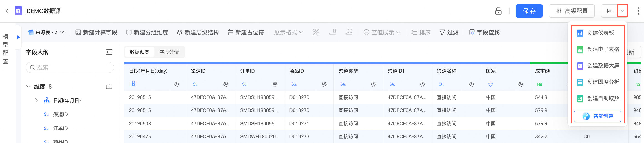Open settings gear for the 渠道ID1 column
The height and width of the screenshot is (143, 644).
click(x=423, y=84)
